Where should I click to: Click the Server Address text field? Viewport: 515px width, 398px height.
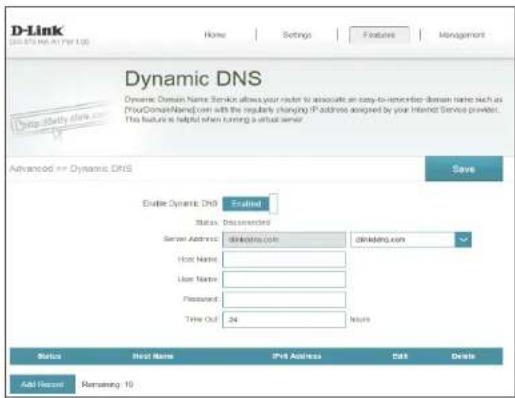pyautogui.click(x=284, y=240)
